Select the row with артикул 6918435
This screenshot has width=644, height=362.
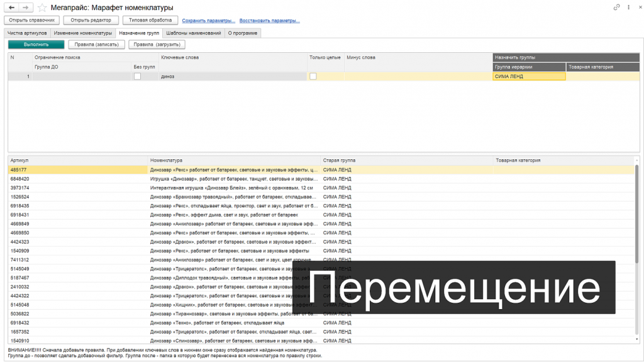pyautogui.click(x=321, y=206)
